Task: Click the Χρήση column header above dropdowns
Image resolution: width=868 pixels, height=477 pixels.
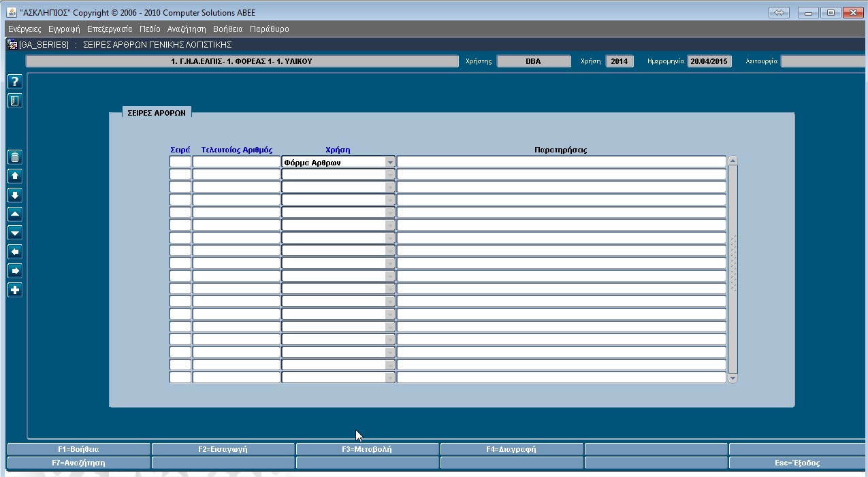Action: (338, 150)
